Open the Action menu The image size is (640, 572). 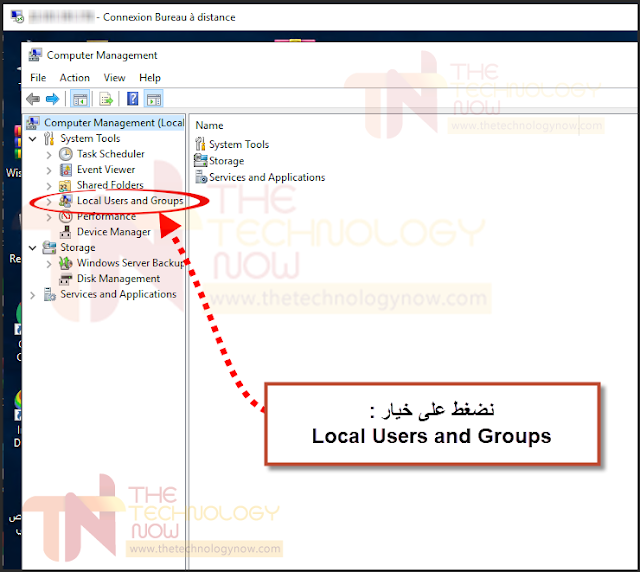(x=75, y=78)
